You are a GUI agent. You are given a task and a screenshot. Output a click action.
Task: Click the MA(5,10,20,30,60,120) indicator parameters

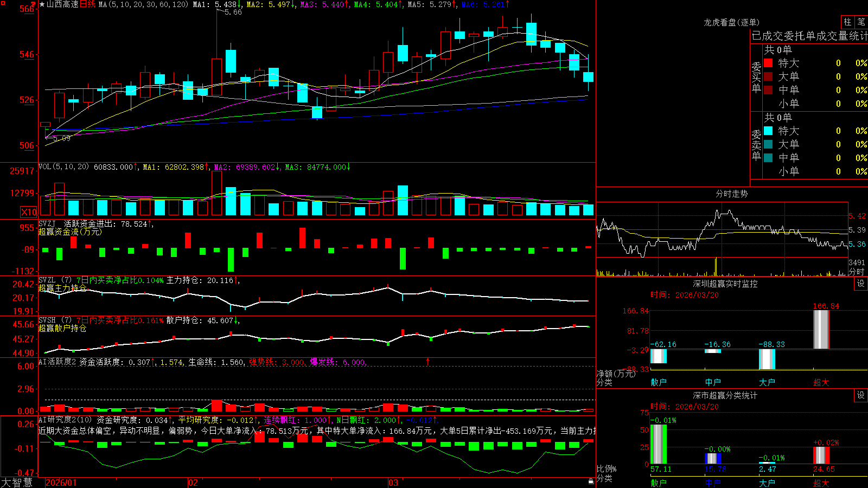[x=143, y=4]
